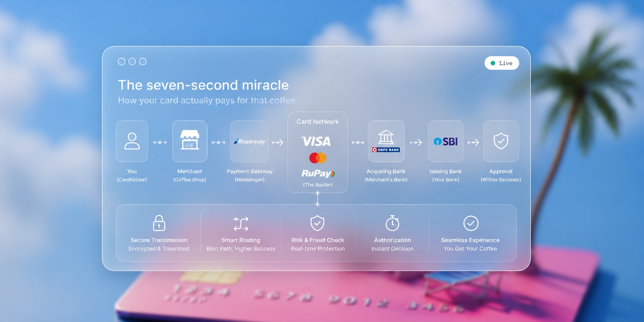Select the "(Your Bank)" caption
The width and height of the screenshot is (644, 322).
click(x=445, y=180)
